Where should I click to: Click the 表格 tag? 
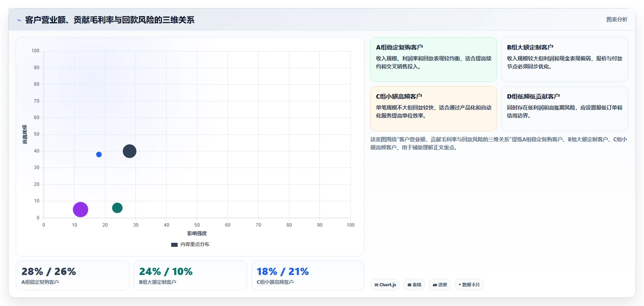(414, 285)
